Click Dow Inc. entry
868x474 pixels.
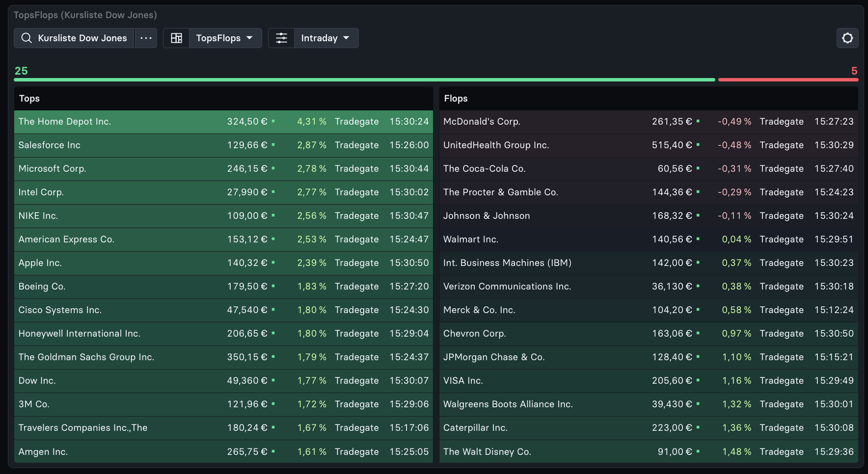coord(223,381)
